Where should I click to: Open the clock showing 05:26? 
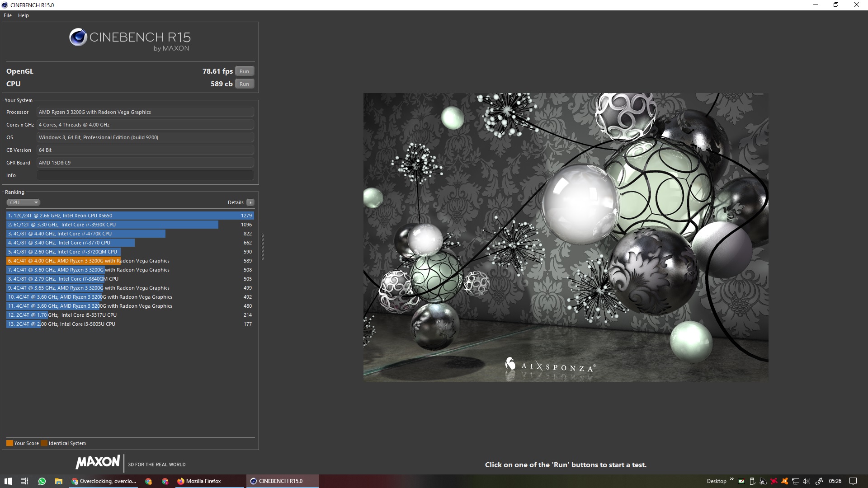click(x=835, y=481)
